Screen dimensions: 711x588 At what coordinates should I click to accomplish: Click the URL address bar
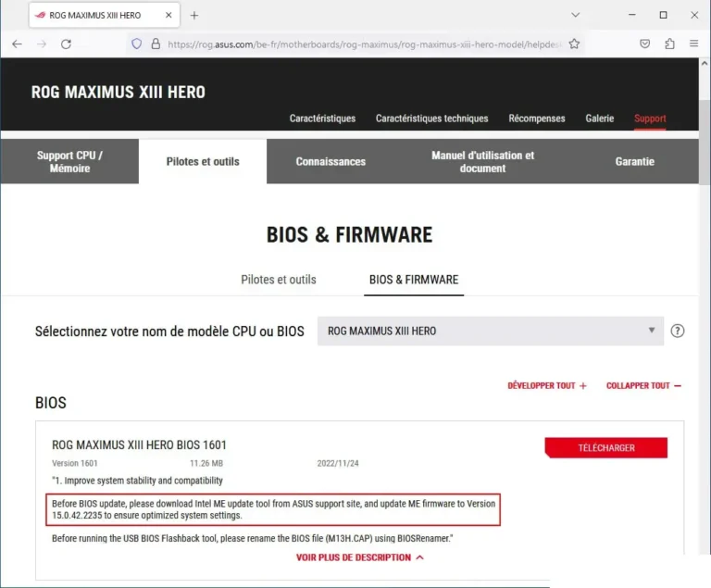tap(365, 44)
